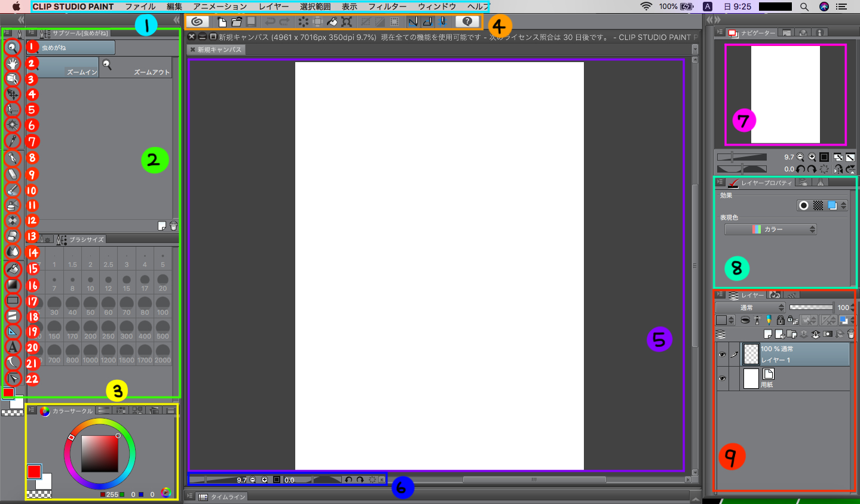This screenshot has height=504, width=860.
Task: Open the フィルター menu
Action: (387, 7)
